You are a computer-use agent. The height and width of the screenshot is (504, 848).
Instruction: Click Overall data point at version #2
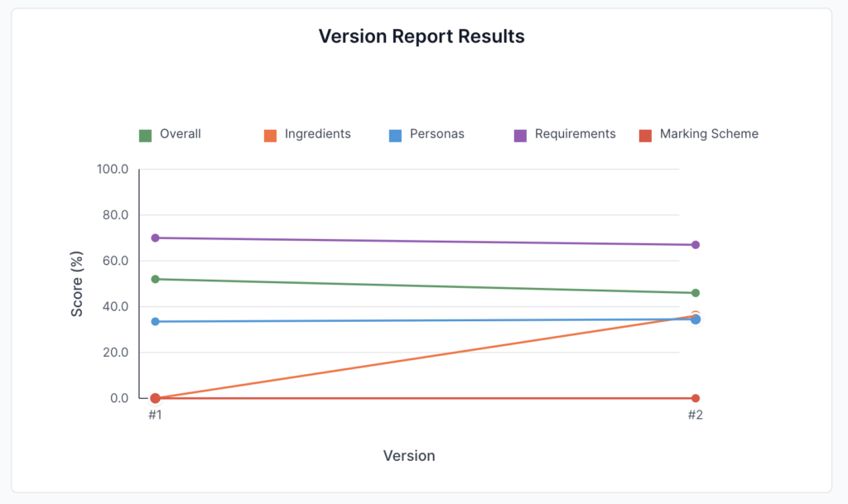696,293
